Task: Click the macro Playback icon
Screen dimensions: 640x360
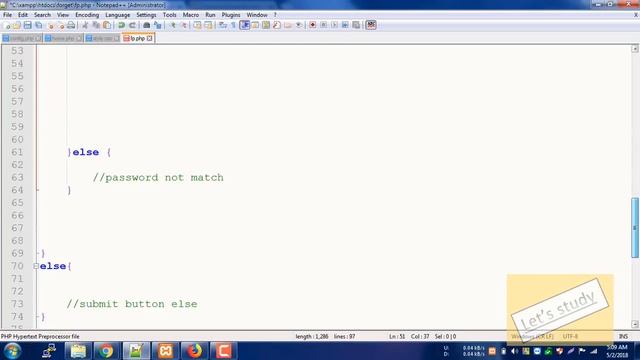Action: (334, 25)
